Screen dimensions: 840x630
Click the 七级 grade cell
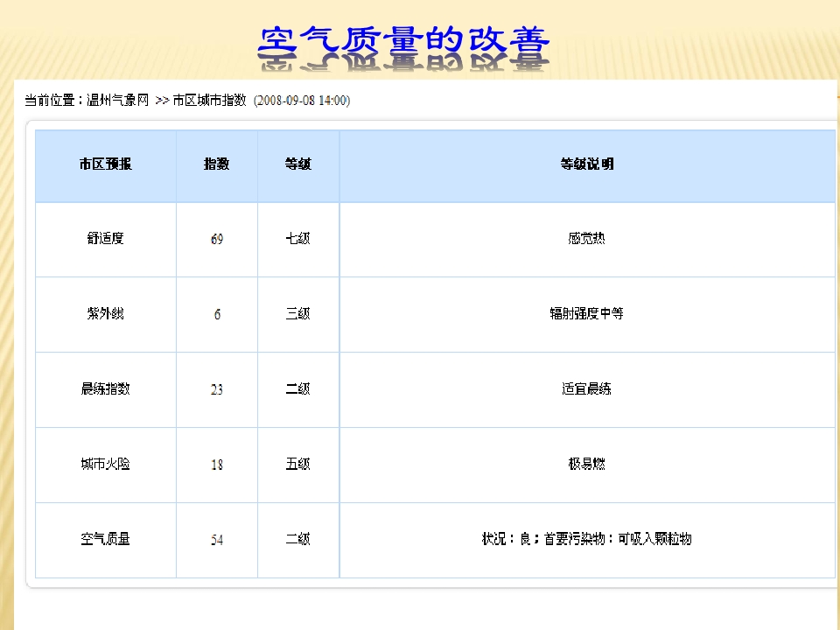pyautogui.click(x=297, y=238)
